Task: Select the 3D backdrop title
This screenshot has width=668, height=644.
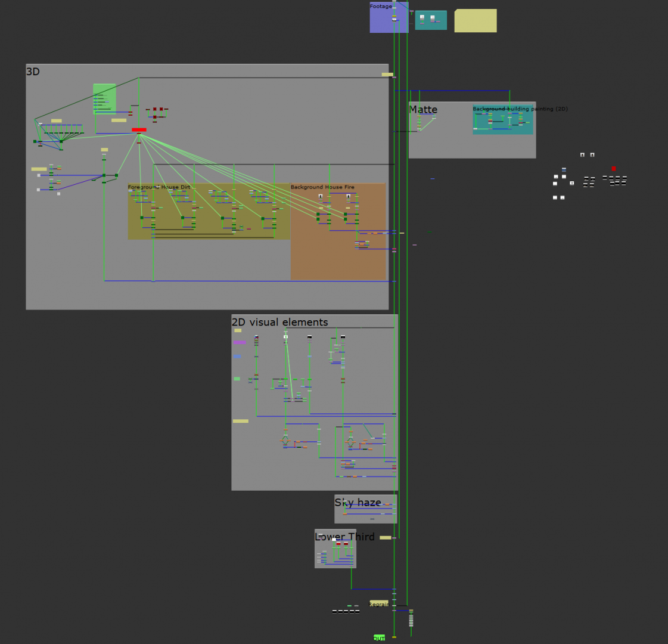Action: pos(33,72)
